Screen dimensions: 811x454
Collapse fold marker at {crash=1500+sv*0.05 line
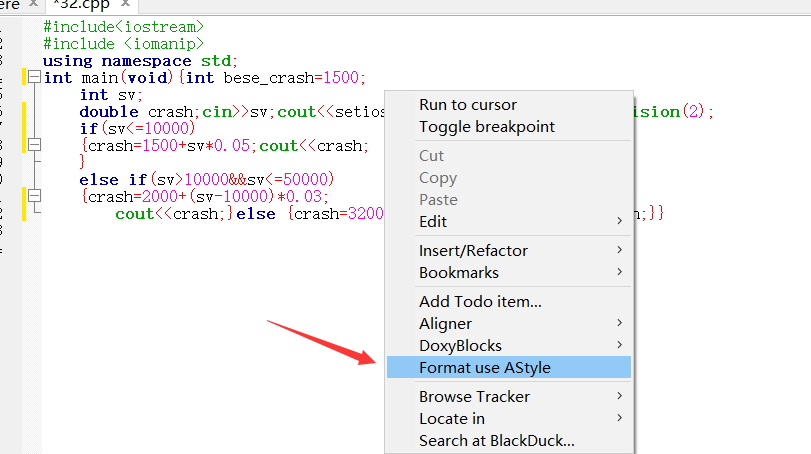[x=34, y=145]
